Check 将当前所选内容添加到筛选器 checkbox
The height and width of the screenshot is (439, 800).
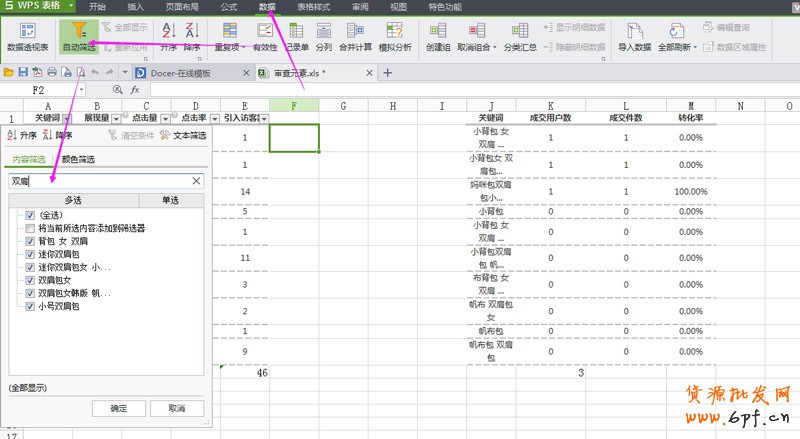coord(31,228)
